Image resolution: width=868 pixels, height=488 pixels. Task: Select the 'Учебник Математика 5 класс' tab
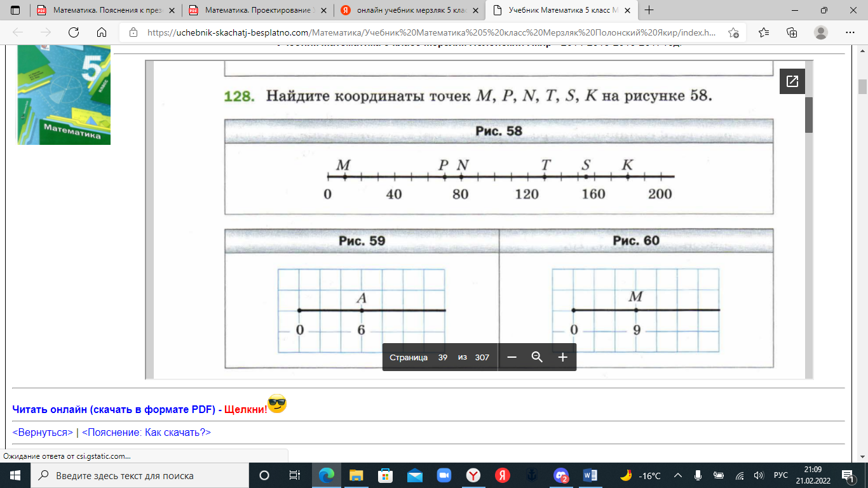coord(560,10)
